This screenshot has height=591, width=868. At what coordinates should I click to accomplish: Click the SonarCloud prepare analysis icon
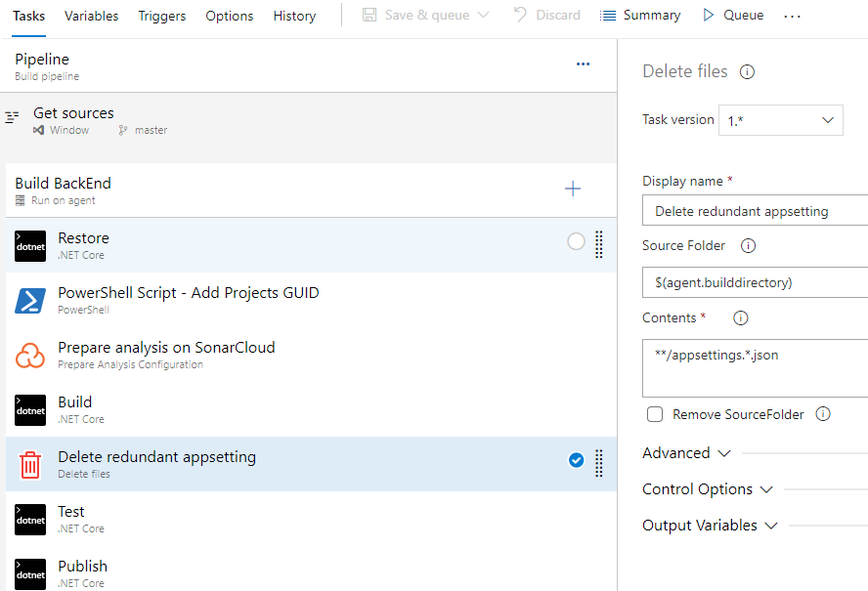click(30, 356)
